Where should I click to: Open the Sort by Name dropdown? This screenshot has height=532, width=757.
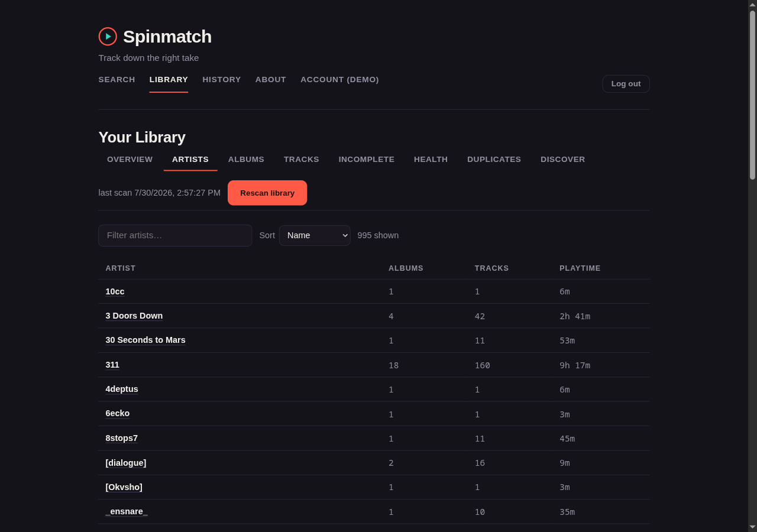315,235
